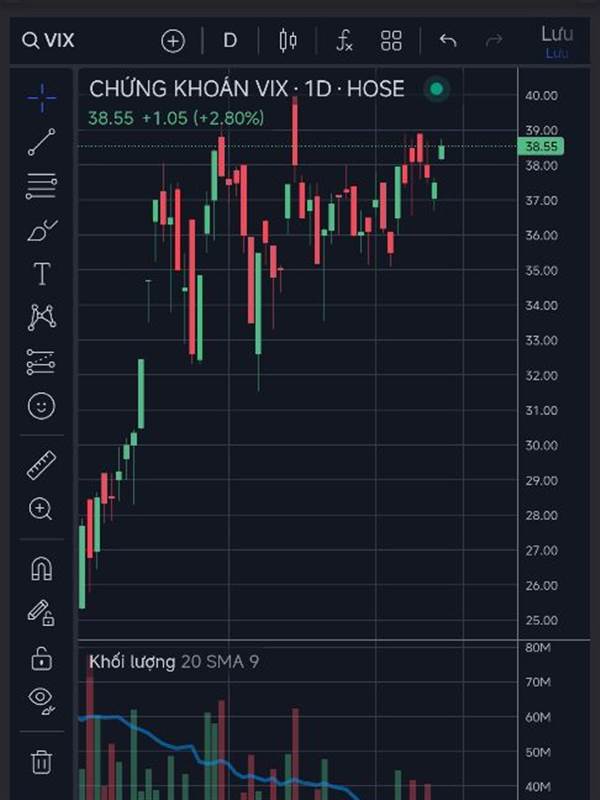Select the ruler measure tool

click(41, 465)
